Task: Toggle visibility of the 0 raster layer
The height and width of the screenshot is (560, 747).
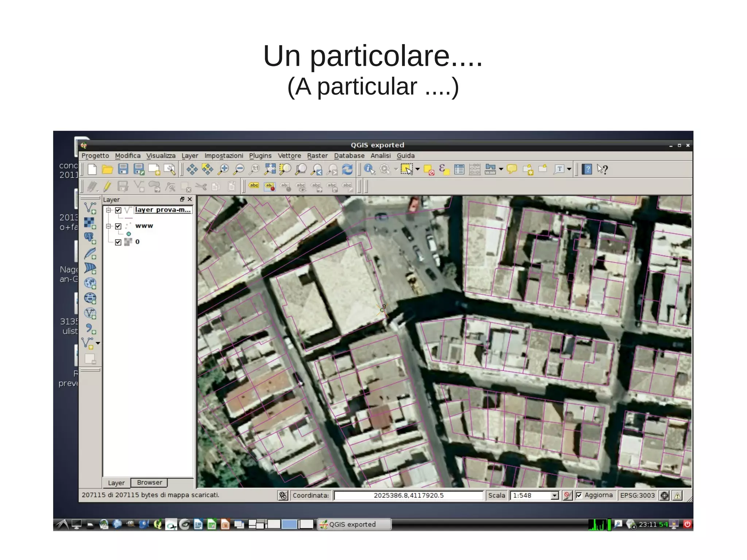Action: coord(118,242)
